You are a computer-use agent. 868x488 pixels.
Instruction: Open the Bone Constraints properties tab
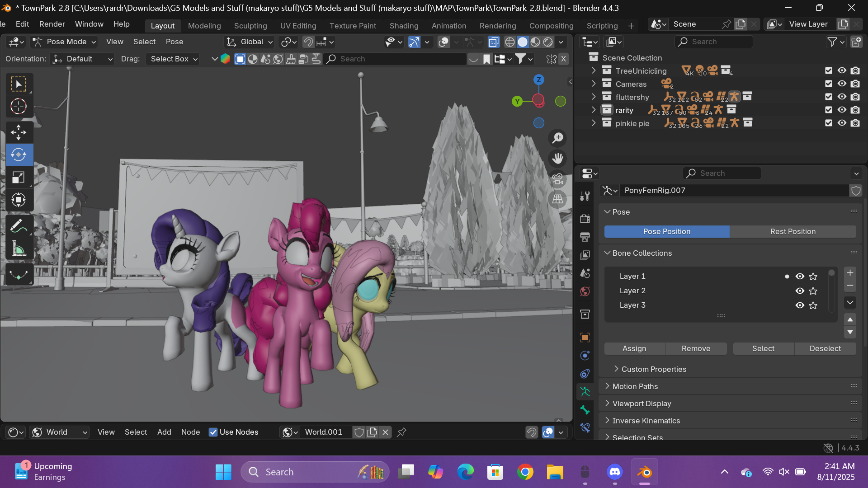tap(585, 428)
